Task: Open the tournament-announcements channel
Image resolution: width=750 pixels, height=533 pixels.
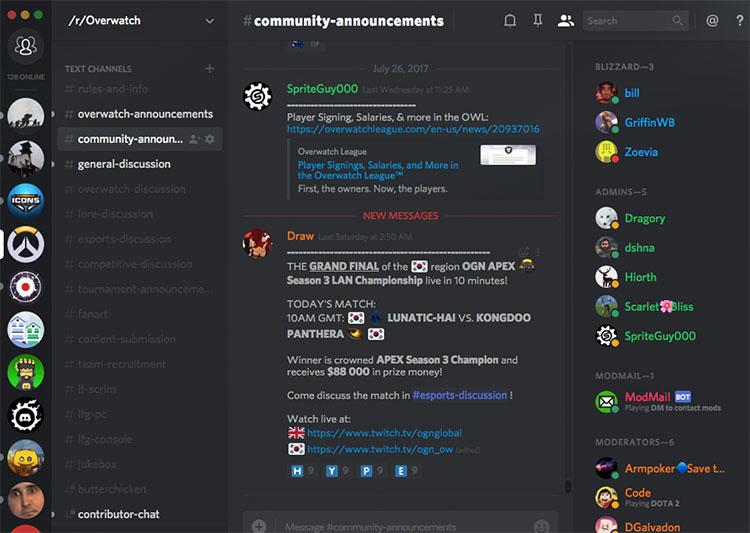Action: click(x=139, y=289)
